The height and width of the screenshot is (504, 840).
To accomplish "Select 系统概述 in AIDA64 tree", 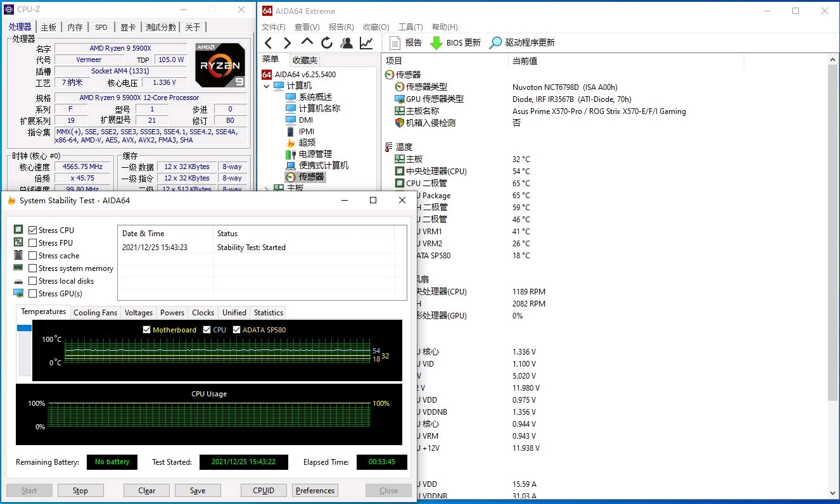I will point(315,97).
